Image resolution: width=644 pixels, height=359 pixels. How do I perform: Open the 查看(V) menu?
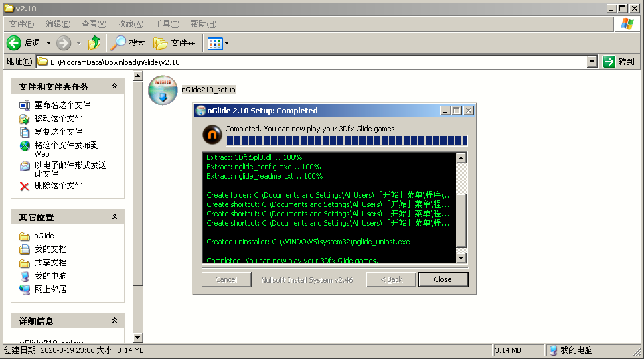(x=94, y=24)
